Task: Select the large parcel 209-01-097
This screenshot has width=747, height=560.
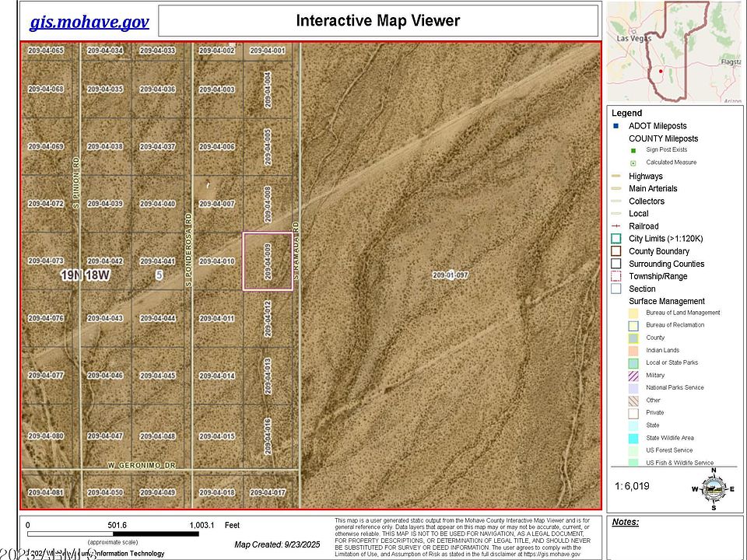Action: pyautogui.click(x=451, y=275)
